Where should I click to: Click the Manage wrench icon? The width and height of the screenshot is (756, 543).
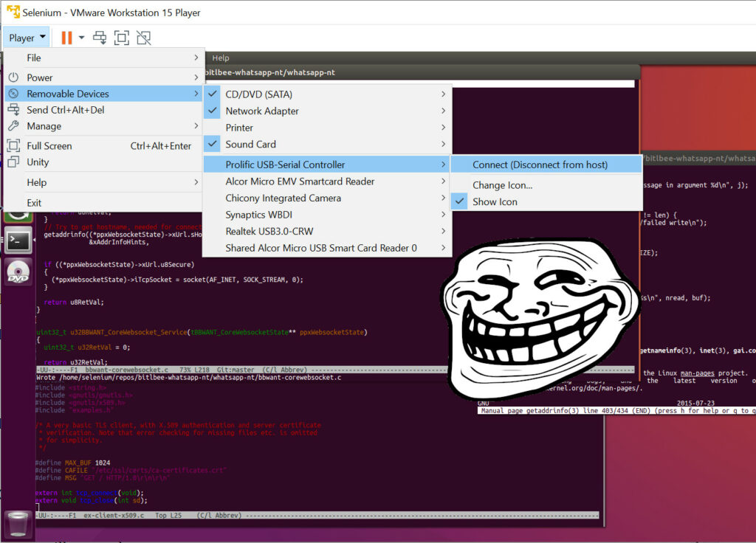click(x=13, y=125)
